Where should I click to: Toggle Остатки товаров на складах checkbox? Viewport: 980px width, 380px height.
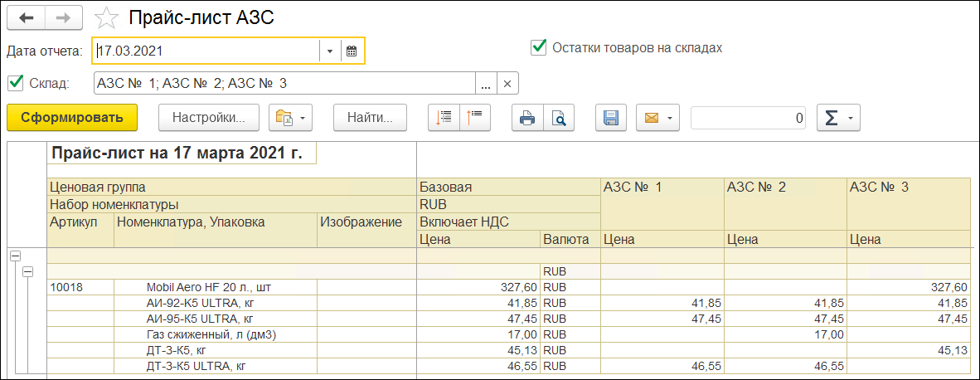538,47
